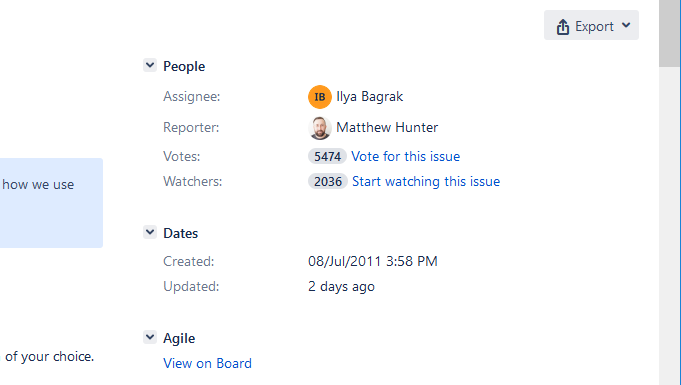Click the 5474 votes count badge
The image size is (681, 385).
327,156
